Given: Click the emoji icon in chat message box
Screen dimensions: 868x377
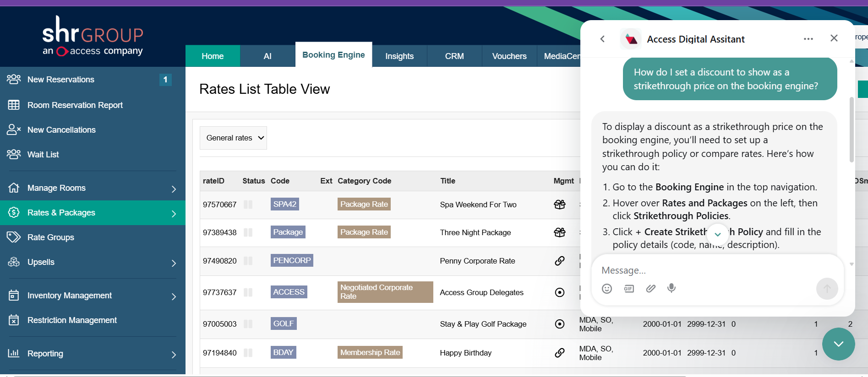Looking at the screenshot, I should pyautogui.click(x=607, y=289).
